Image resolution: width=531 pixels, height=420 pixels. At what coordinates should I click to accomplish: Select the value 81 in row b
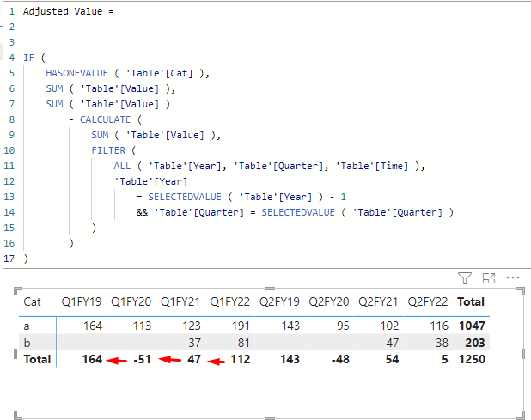point(243,343)
